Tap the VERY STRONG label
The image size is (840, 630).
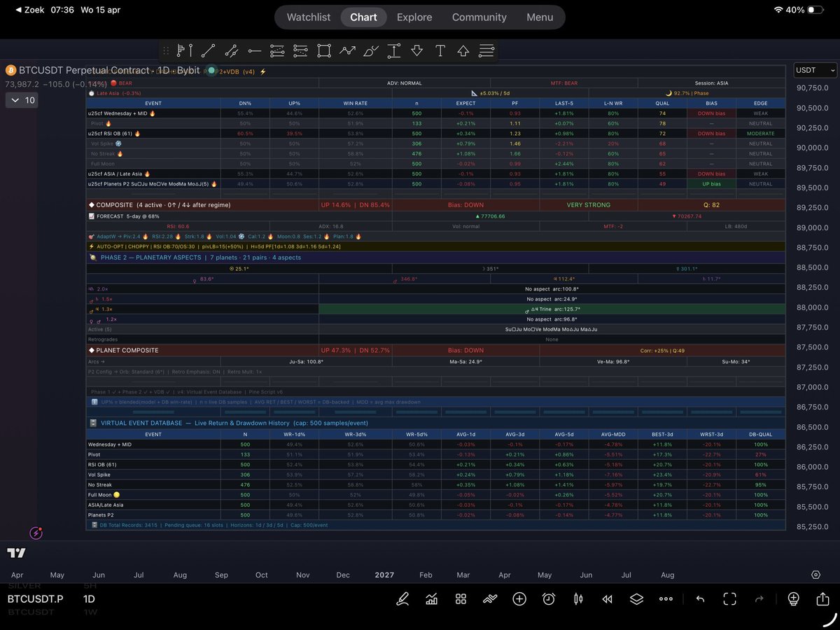(x=588, y=205)
